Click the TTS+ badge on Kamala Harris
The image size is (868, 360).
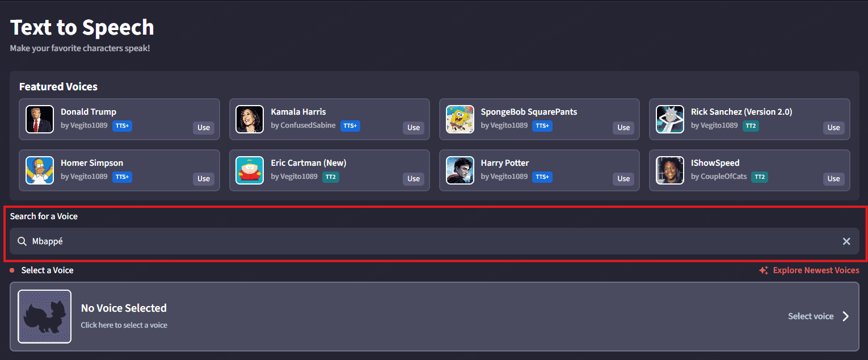coord(350,125)
